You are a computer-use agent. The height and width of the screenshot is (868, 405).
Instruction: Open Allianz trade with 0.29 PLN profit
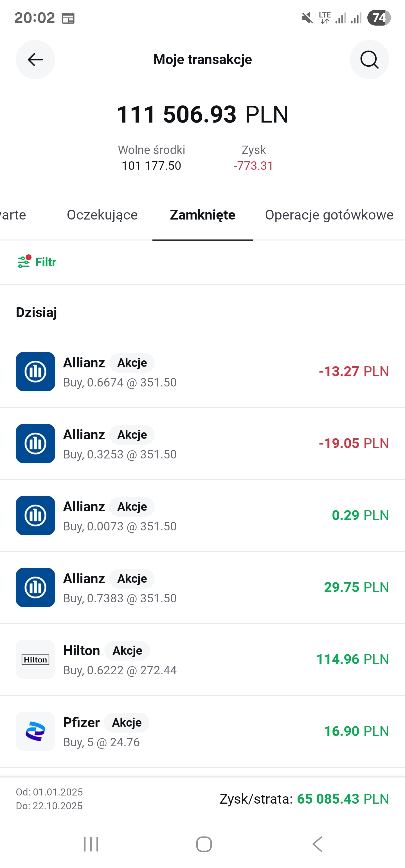[202, 516]
